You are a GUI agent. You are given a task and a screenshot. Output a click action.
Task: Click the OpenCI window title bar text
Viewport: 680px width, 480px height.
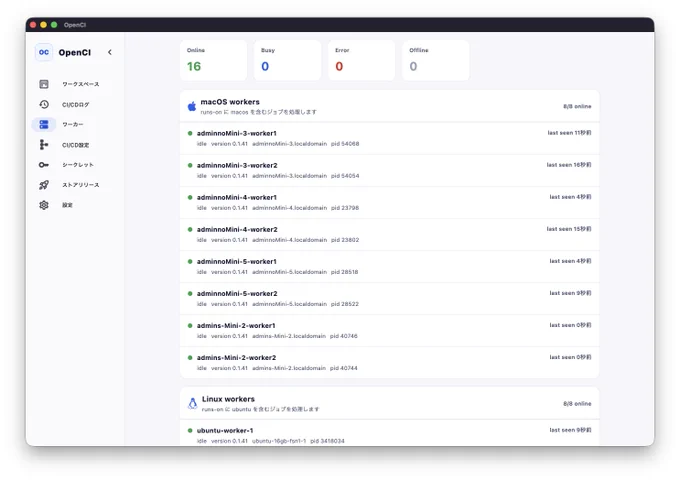[x=75, y=25]
